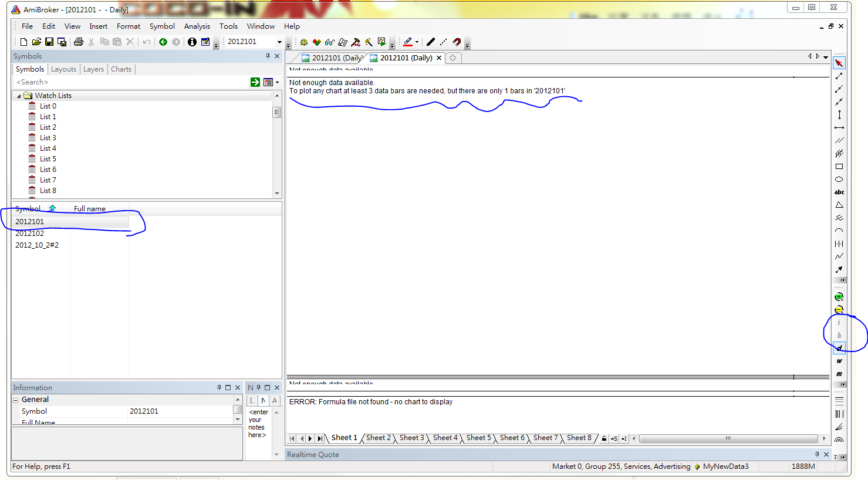Pin the Symbols panel
Viewport: 868px width, 480px height.
tap(268, 56)
